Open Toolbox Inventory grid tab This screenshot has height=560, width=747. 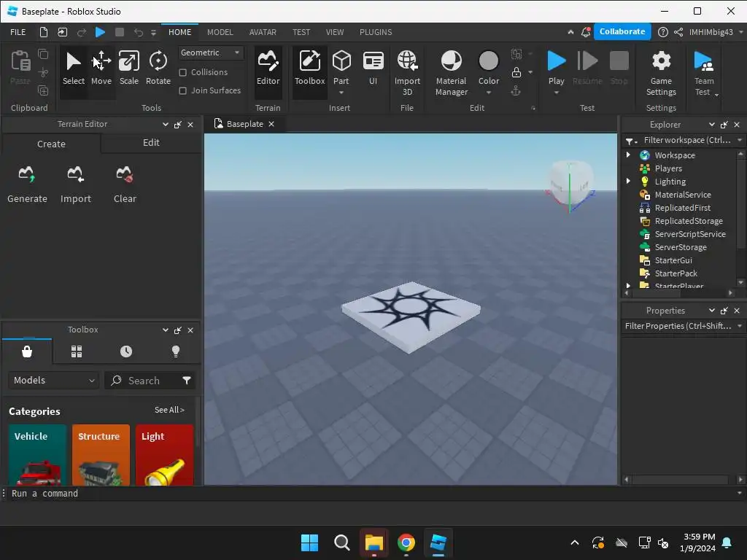[x=76, y=351]
